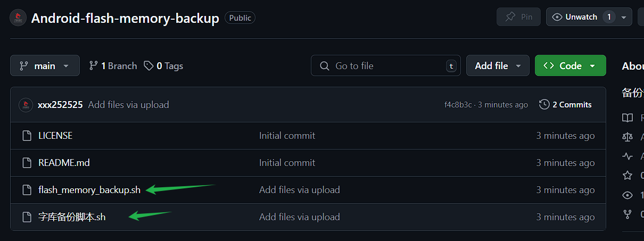
Task: Click the repository owner avatar icon
Action: (x=18, y=18)
